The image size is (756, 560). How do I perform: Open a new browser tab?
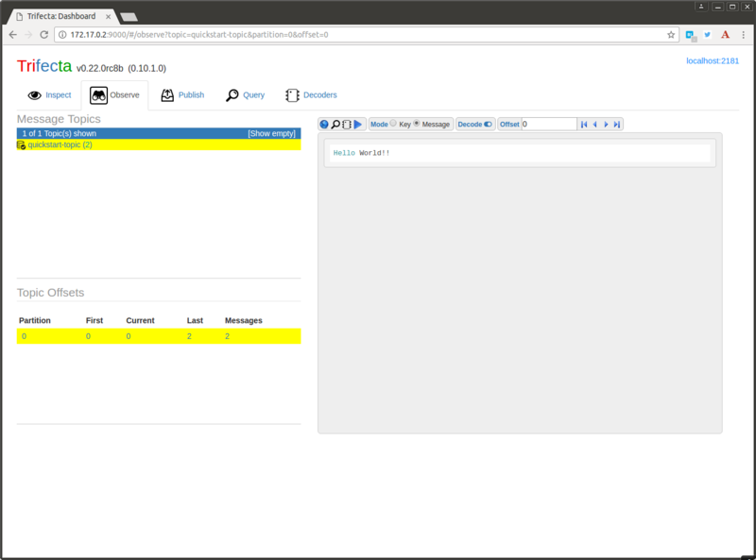click(x=129, y=17)
